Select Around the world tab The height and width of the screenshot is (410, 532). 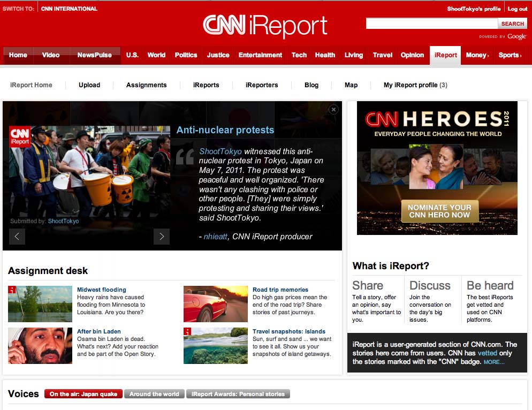154,394
